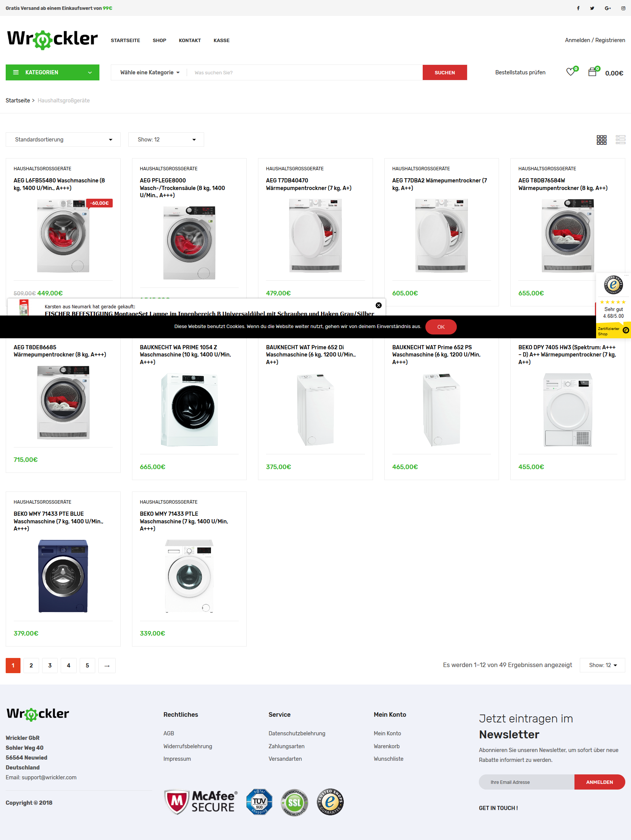Switch to list view layout

tap(620, 140)
